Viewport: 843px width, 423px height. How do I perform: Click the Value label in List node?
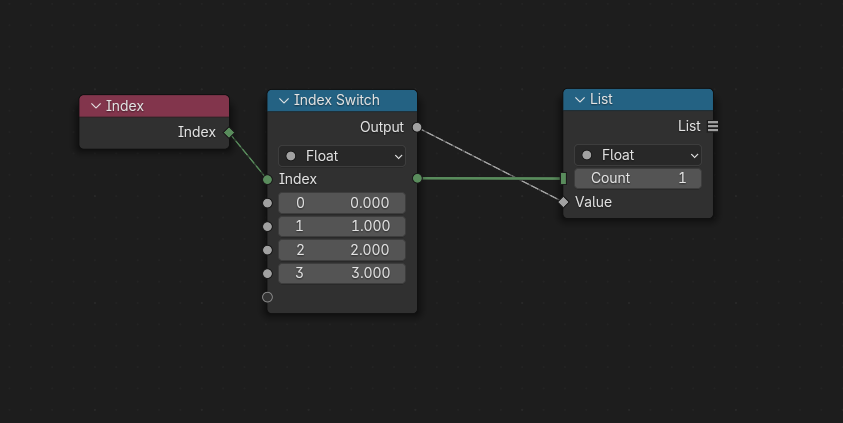[x=594, y=202]
